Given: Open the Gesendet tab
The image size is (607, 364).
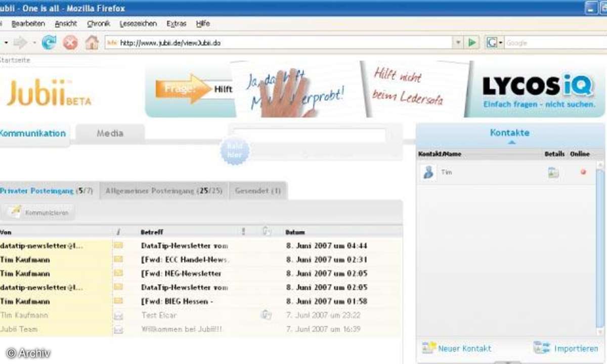Looking at the screenshot, I should point(258,191).
